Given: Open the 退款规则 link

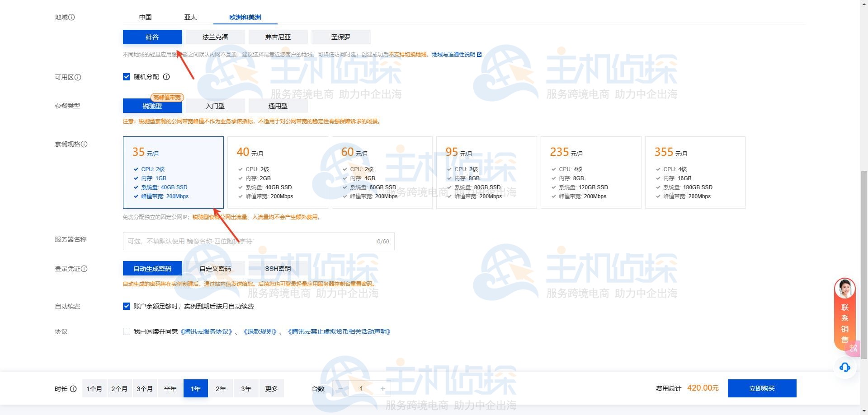Looking at the screenshot, I should [260, 331].
